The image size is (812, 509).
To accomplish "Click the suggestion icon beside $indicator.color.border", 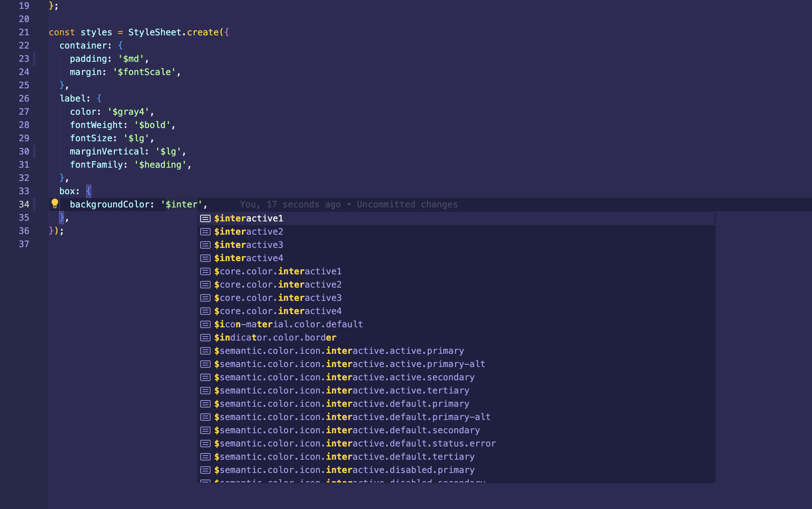I will 205,337.
